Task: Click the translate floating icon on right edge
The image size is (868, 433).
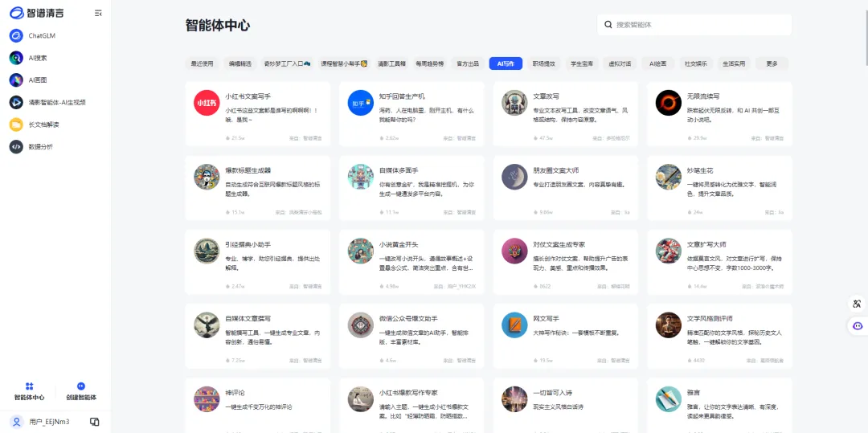Action: (858, 304)
